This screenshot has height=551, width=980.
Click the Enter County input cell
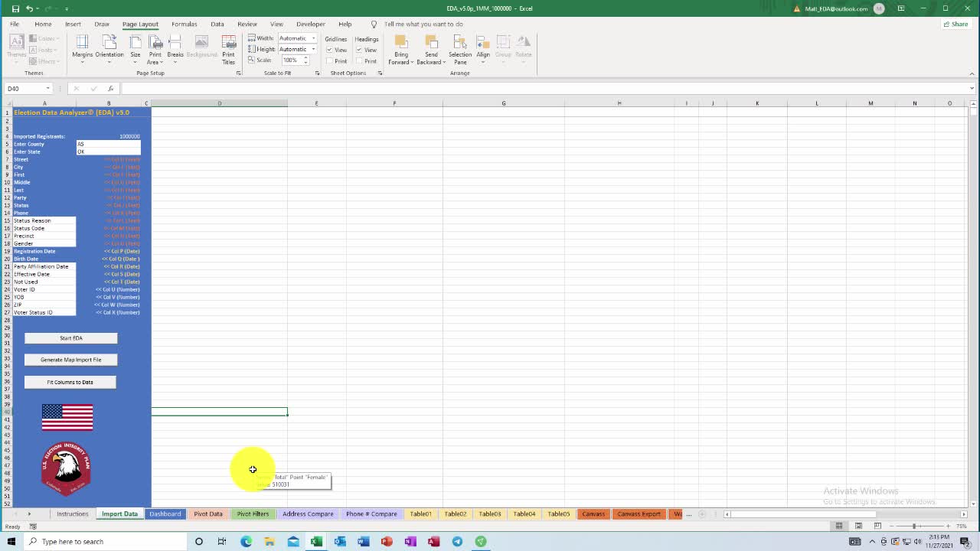[x=108, y=144]
